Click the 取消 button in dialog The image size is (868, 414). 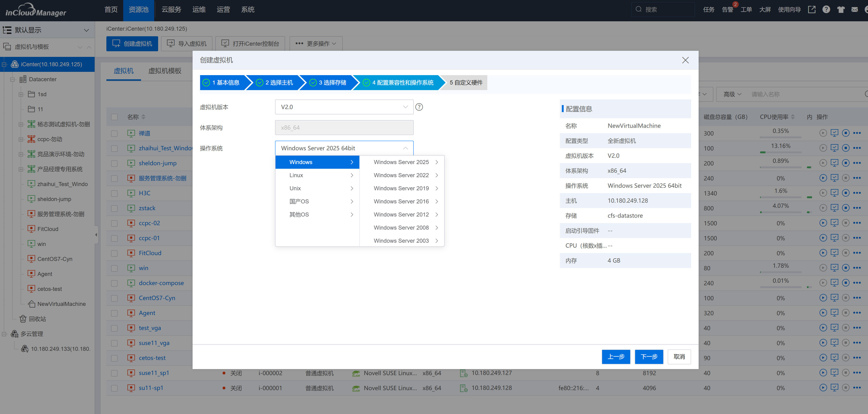pyautogui.click(x=679, y=356)
